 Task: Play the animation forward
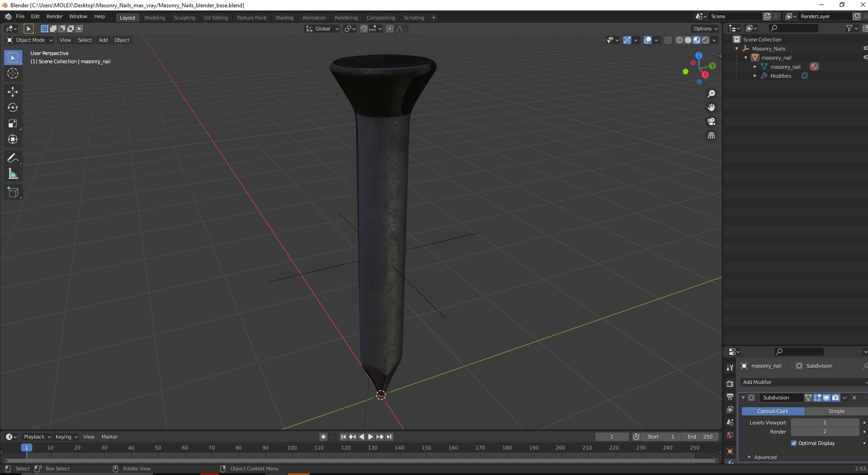point(371,437)
